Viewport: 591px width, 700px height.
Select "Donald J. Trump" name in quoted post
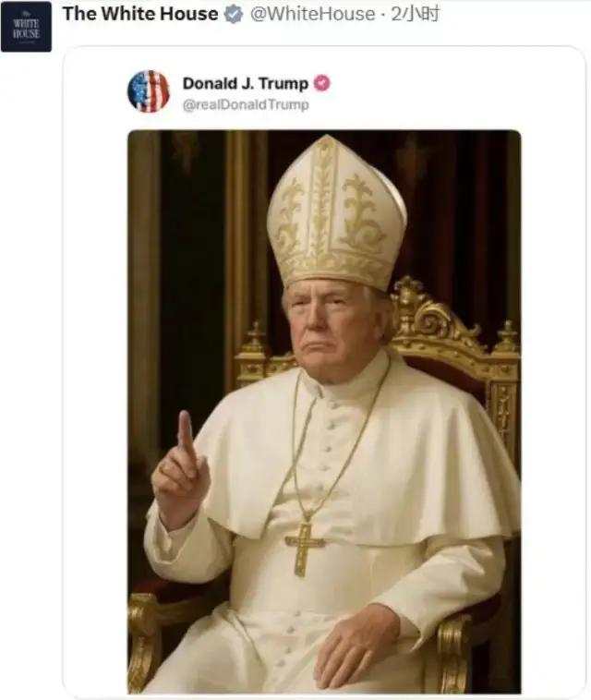pyautogui.click(x=244, y=83)
